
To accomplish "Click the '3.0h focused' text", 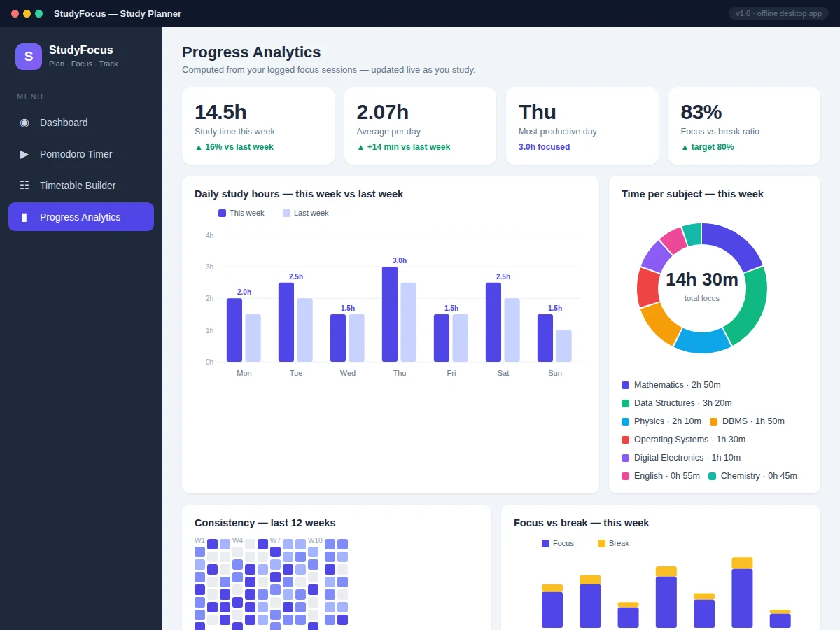I will pos(545,147).
